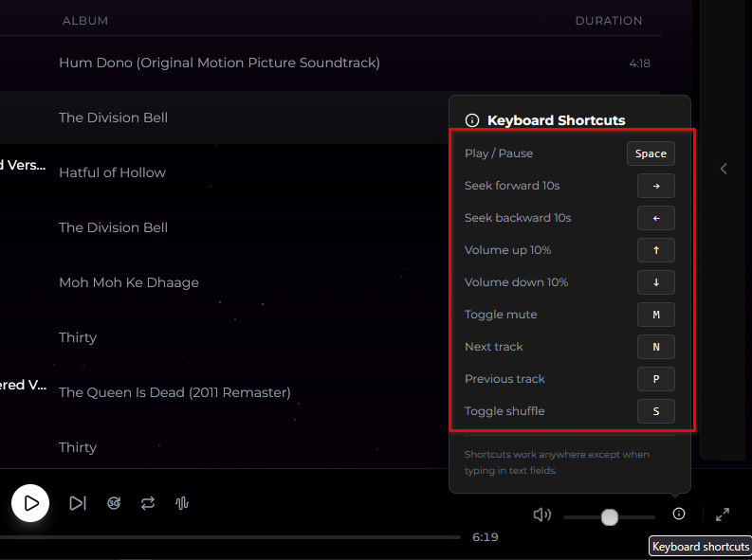The height and width of the screenshot is (560, 752).
Task: Click the Space key badge
Action: coord(651,154)
